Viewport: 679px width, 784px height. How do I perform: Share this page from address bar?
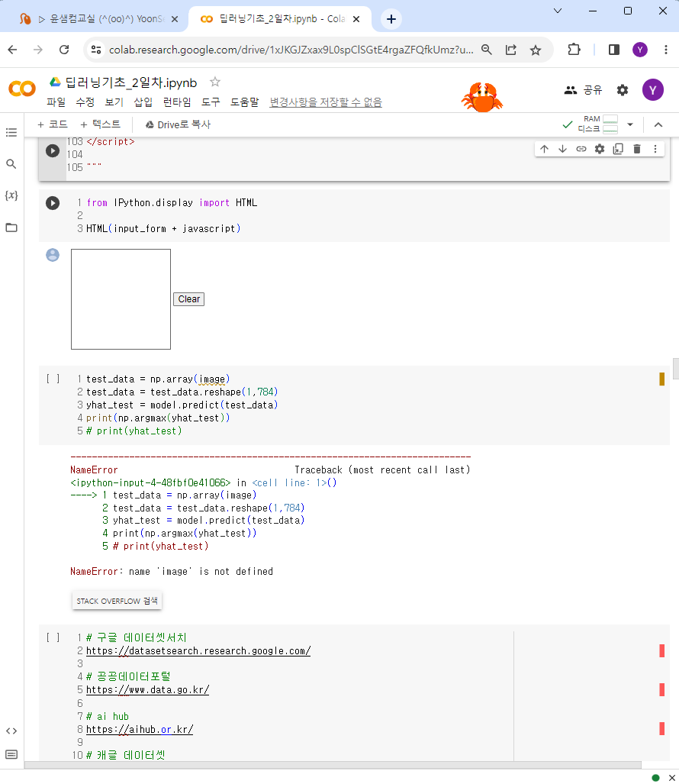click(x=510, y=50)
